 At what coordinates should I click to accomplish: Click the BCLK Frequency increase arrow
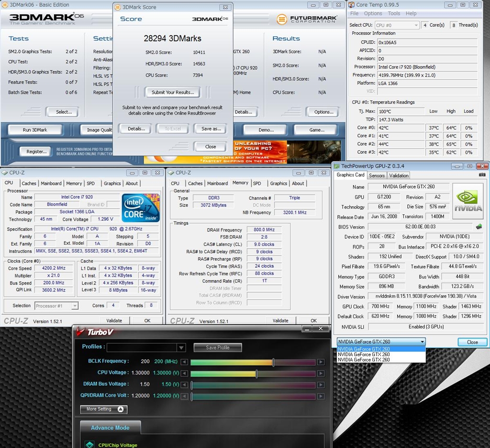point(321,362)
